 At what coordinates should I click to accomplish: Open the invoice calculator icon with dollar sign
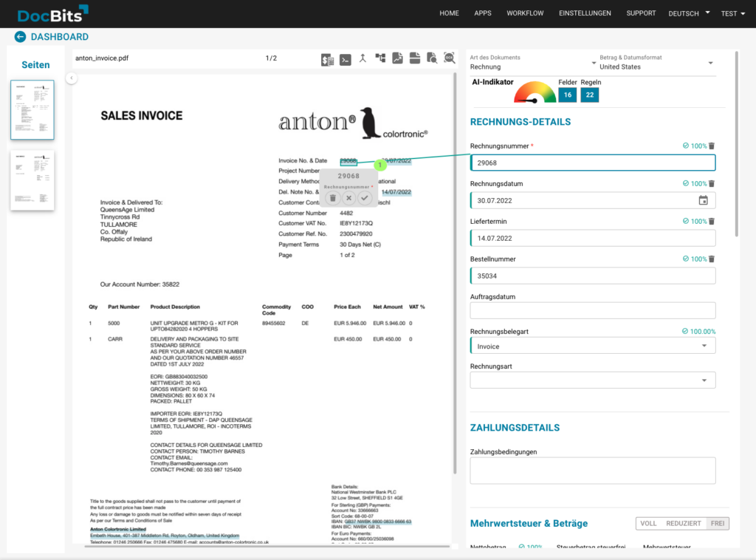327,60
